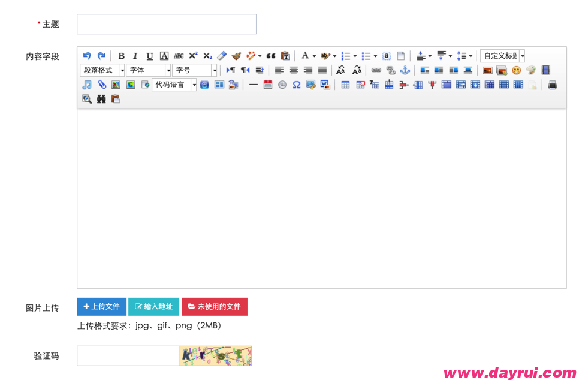This screenshot has width=588, height=383.
Task: Insert an unordered bullet list
Action: click(x=366, y=56)
